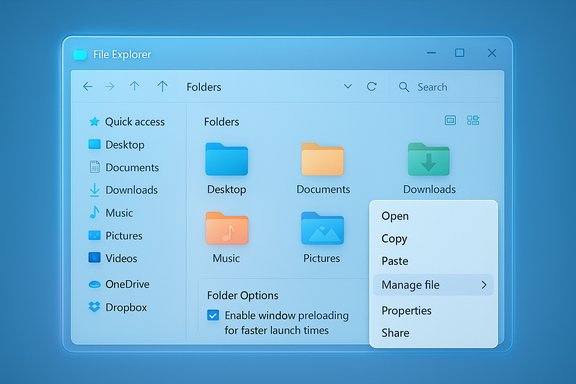Click the File Explorer title icon
This screenshot has width=576, height=384.
pos(80,55)
